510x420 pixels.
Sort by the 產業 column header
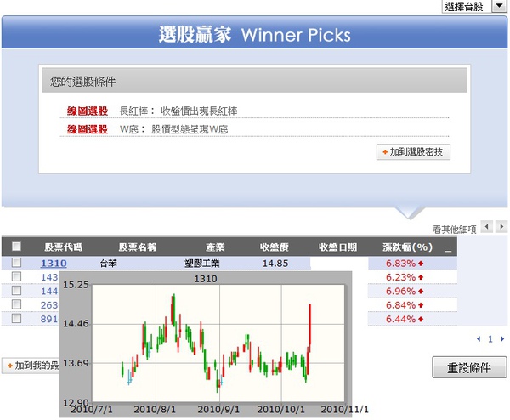click(215, 247)
